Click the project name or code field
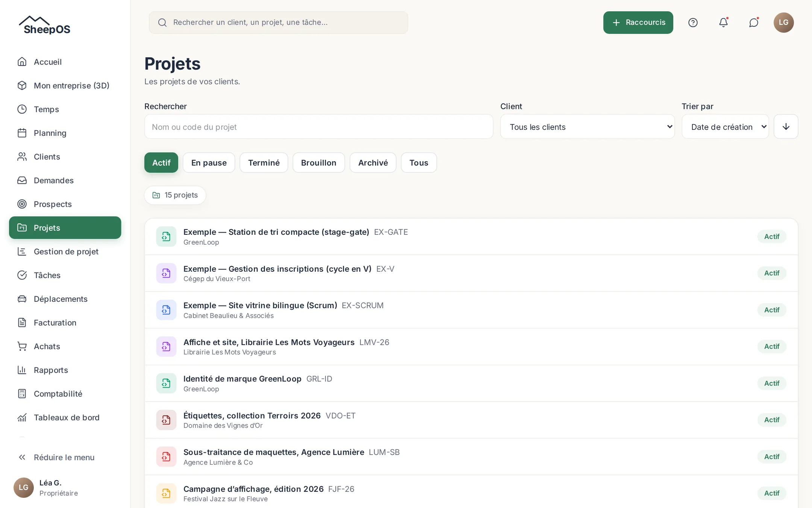Image resolution: width=812 pixels, height=508 pixels. coord(318,127)
